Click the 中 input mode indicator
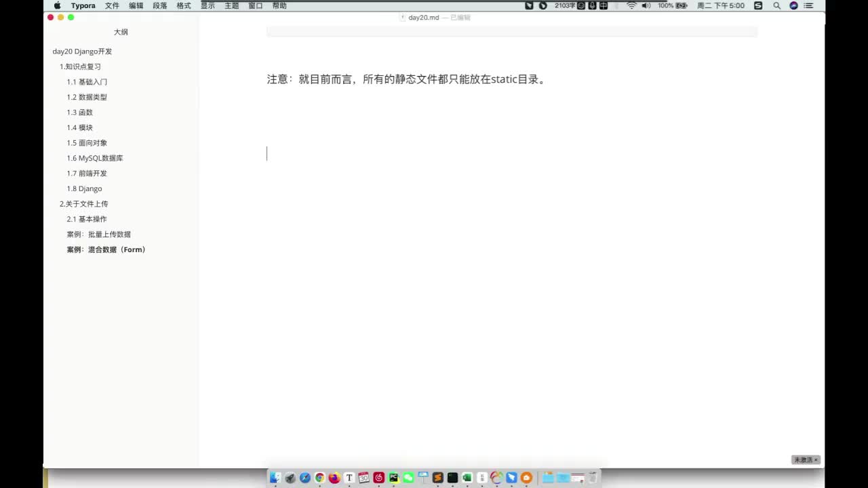Screen dimensions: 868x488 click(x=604, y=5)
